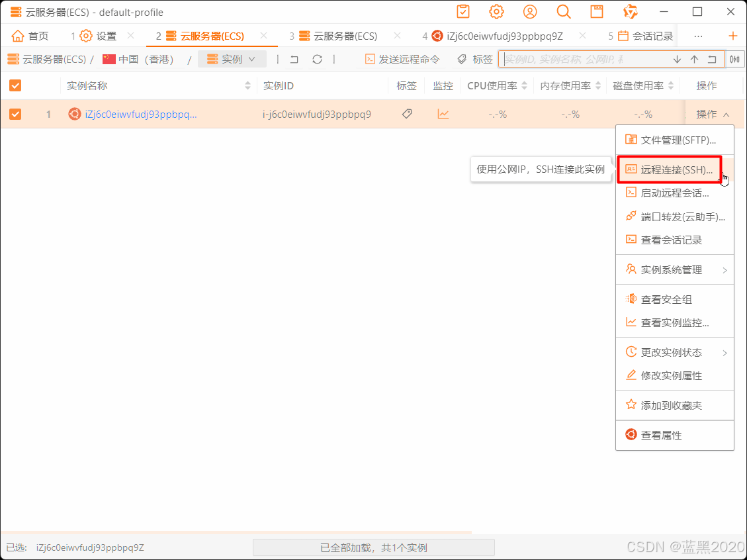
Task: Open the user account profile icon
Action: [x=530, y=12]
